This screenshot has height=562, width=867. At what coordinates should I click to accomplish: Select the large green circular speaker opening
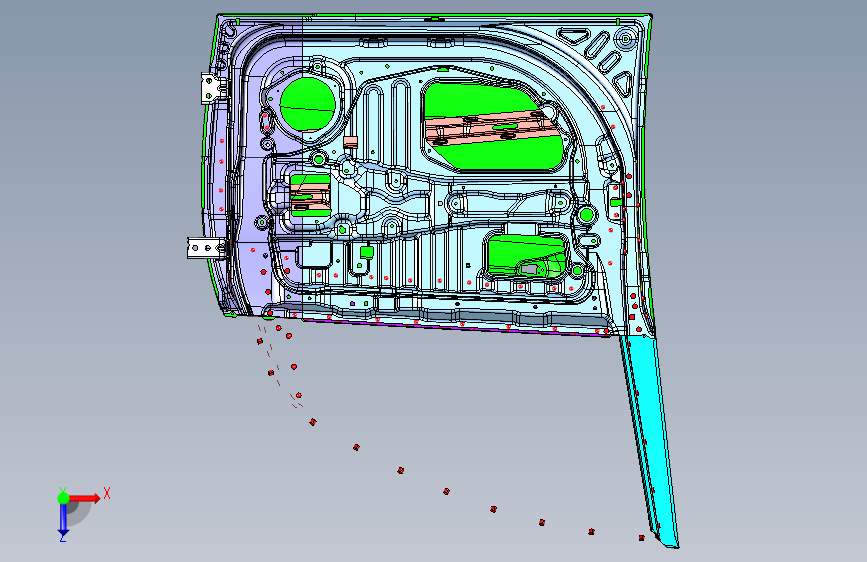tap(307, 104)
